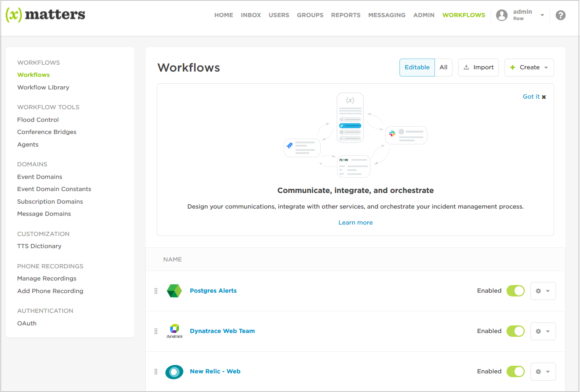Open INBOX in top navigation

click(x=251, y=15)
